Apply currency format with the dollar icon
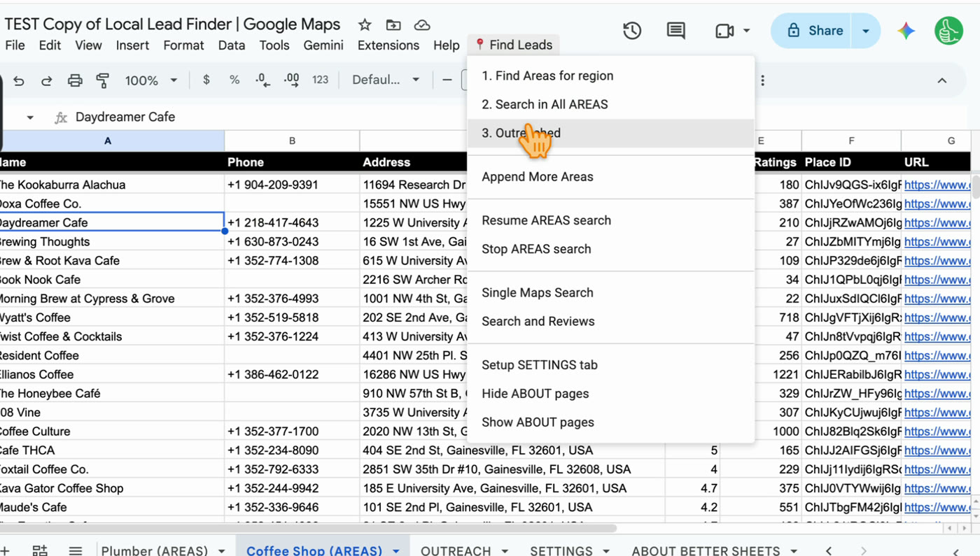 click(206, 80)
